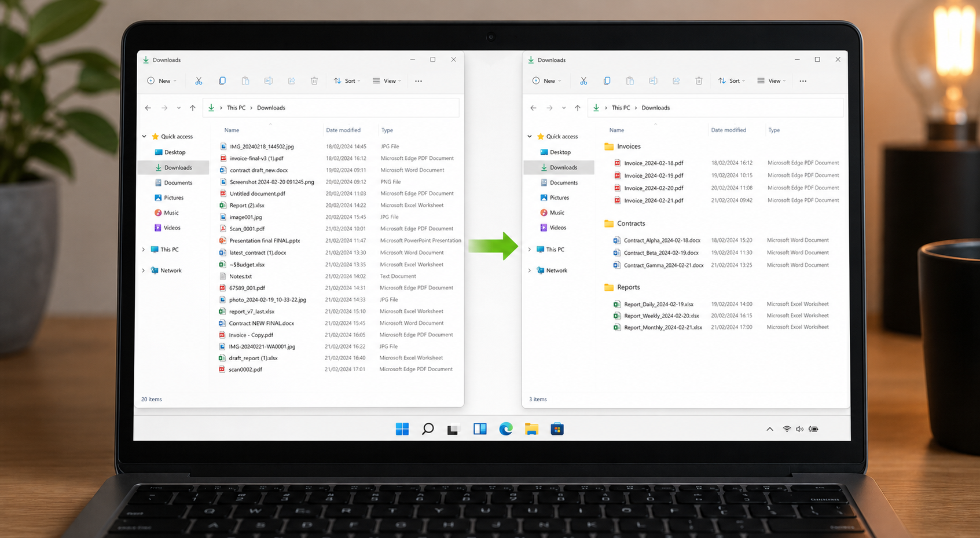Select the Contracts folder group
This screenshot has height=538, width=980.
click(x=625, y=224)
